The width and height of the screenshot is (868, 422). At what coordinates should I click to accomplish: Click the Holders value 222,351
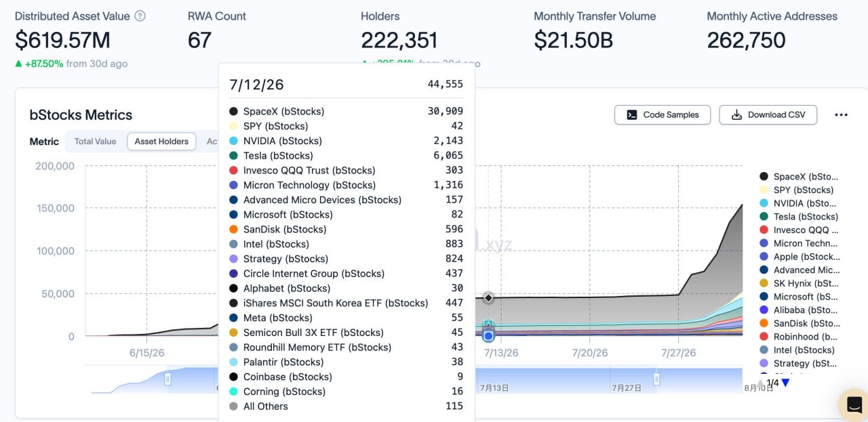[x=399, y=40]
